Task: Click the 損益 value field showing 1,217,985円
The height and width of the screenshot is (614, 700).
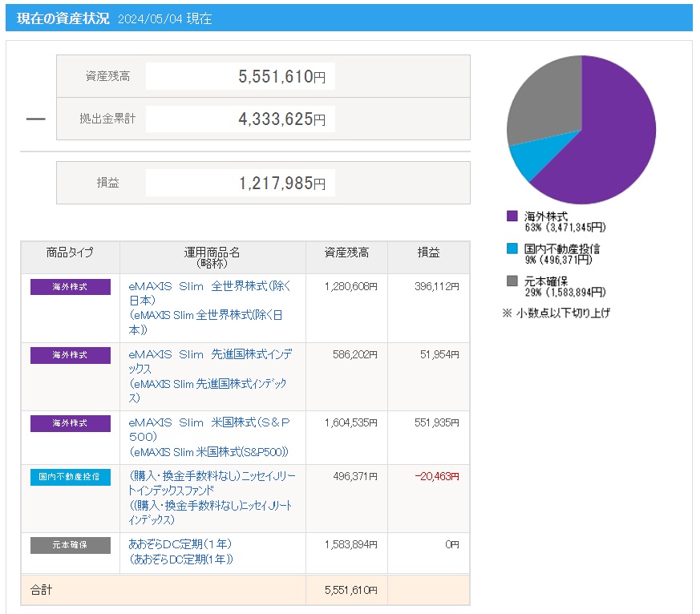Action: click(241, 183)
